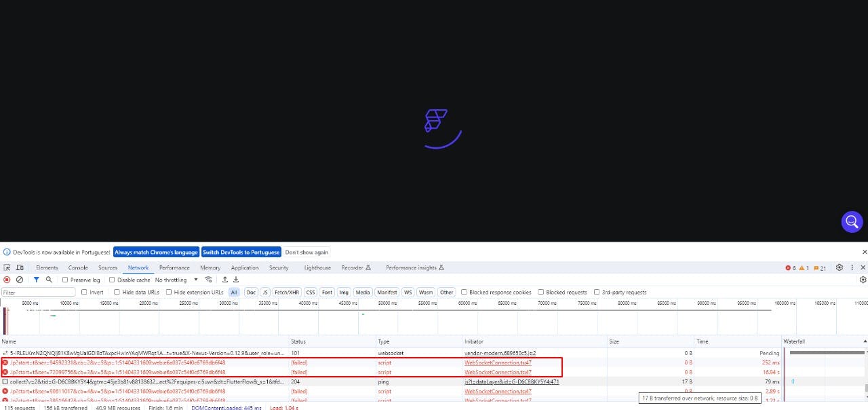Filter by Doc type
Viewport: 868px width, 410px height.
(251, 293)
